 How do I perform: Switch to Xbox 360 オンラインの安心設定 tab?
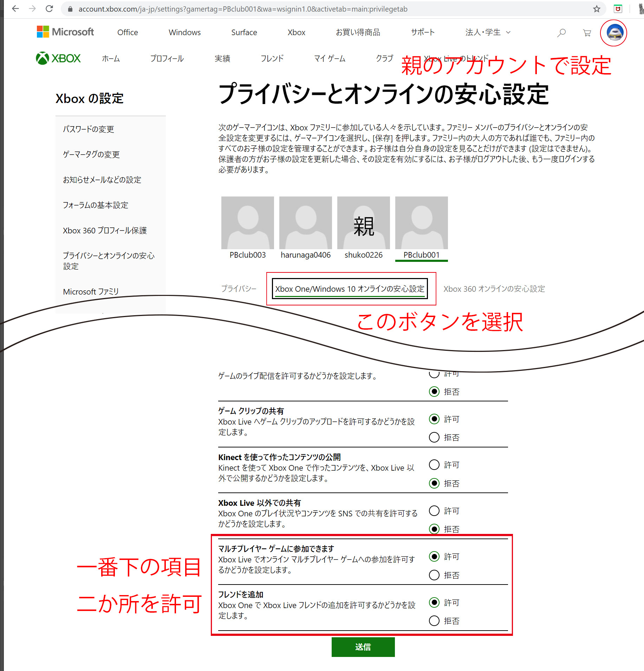(x=494, y=289)
